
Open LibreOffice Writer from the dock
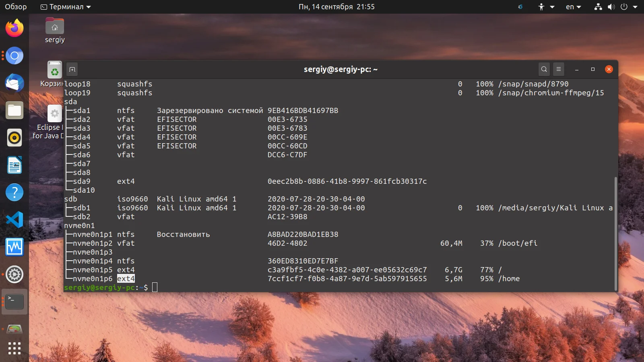[14, 165]
